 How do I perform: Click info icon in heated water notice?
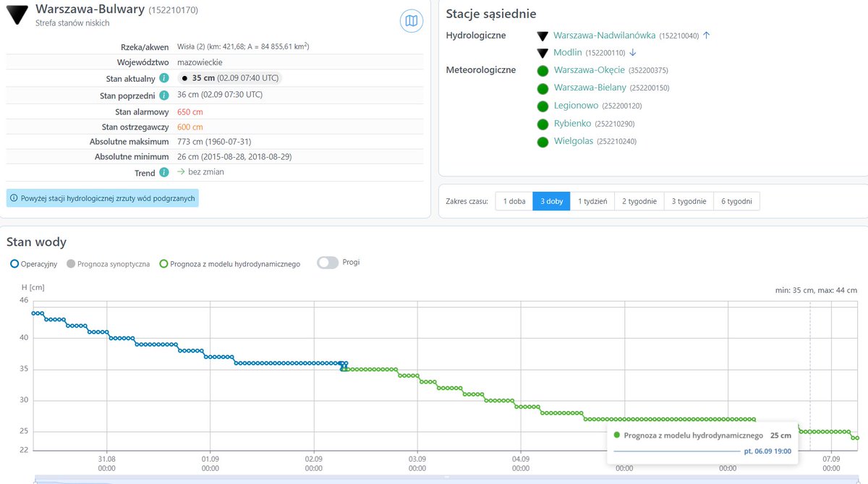click(14, 198)
